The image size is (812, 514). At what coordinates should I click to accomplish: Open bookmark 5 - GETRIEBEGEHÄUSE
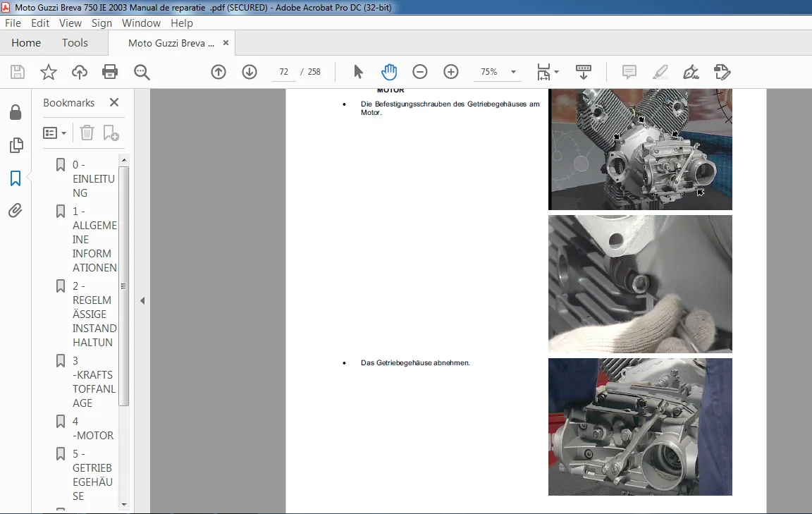(x=92, y=475)
